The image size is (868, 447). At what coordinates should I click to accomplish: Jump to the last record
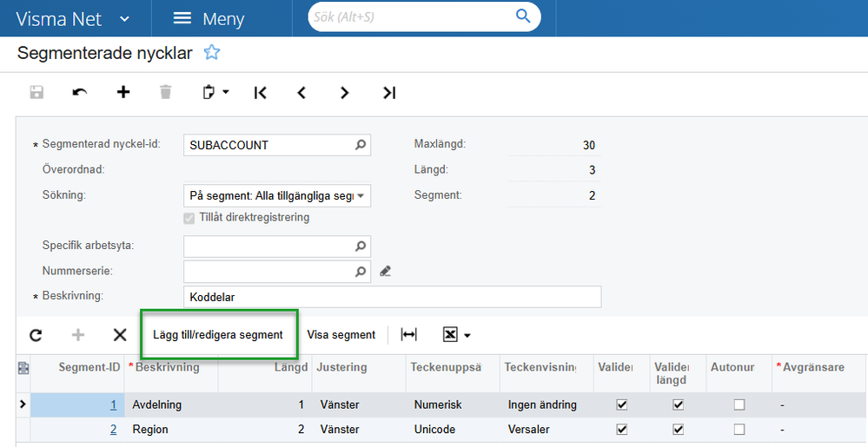point(389,92)
